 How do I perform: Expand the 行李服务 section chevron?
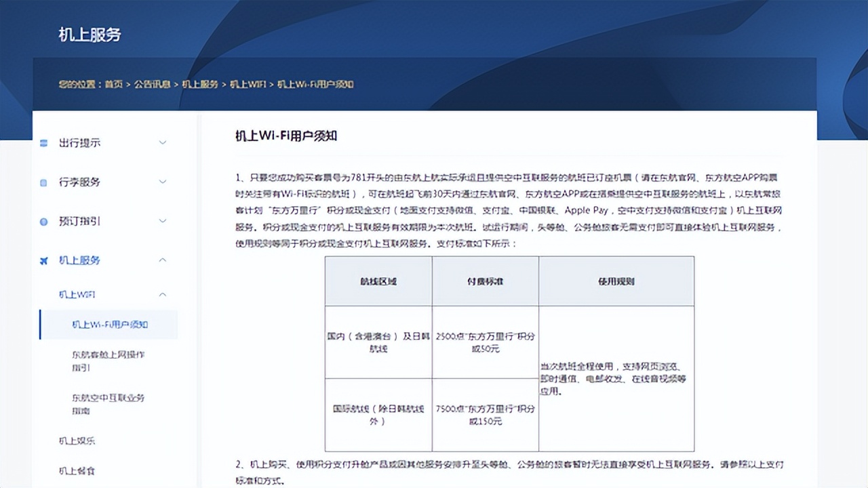pyautogui.click(x=163, y=182)
